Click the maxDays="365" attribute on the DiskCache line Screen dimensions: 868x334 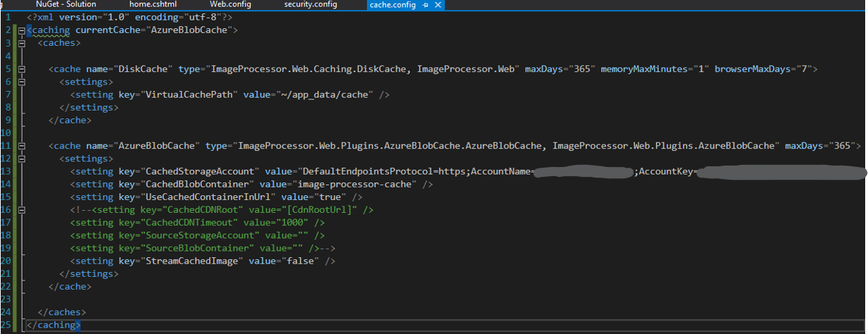[x=560, y=69]
